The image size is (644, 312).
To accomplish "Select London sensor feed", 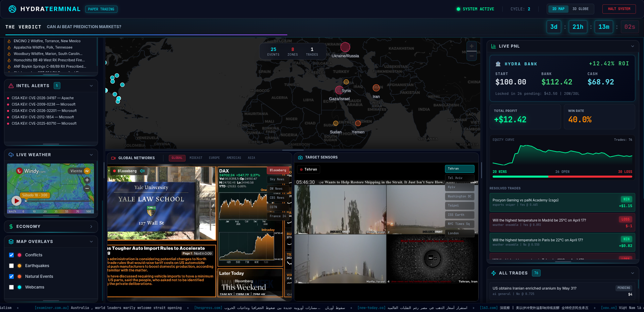I will point(459,233).
